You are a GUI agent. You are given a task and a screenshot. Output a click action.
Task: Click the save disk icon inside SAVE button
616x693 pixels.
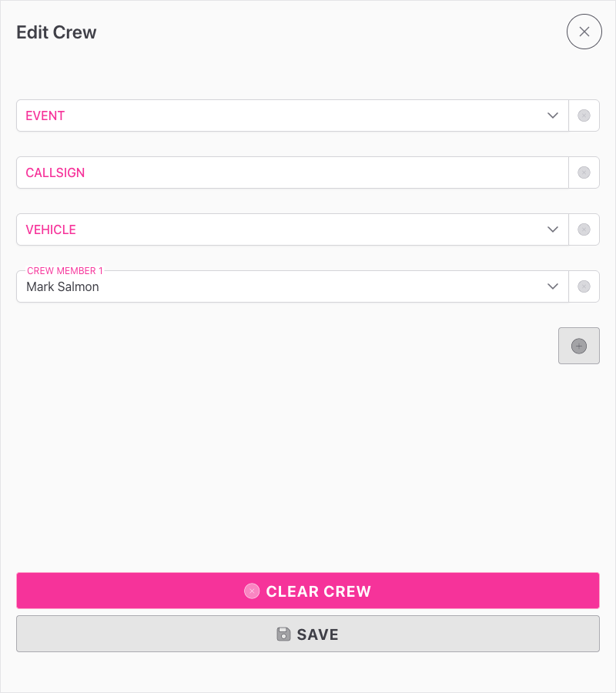(284, 634)
